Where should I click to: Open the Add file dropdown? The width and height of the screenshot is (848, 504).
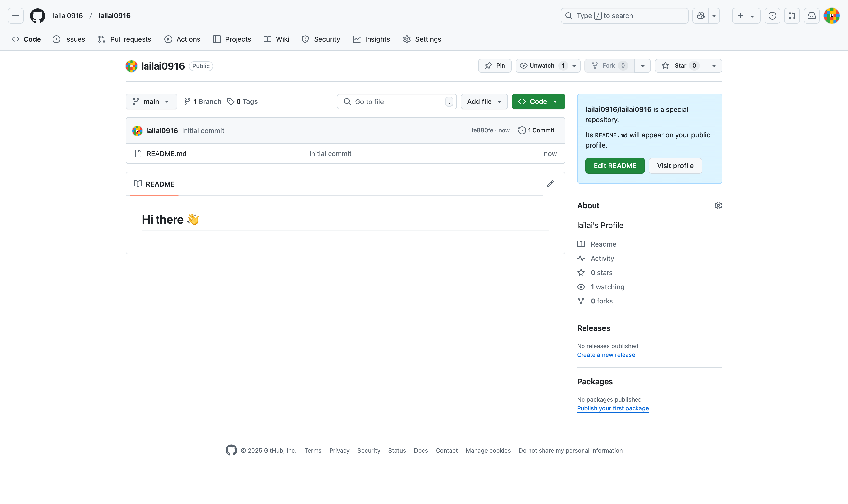(484, 101)
